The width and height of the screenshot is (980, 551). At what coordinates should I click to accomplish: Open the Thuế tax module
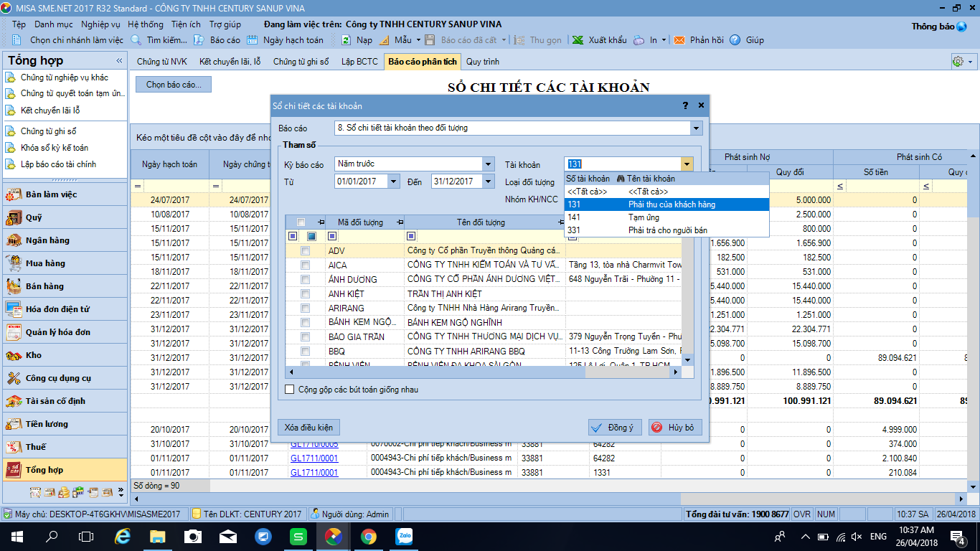click(x=65, y=447)
